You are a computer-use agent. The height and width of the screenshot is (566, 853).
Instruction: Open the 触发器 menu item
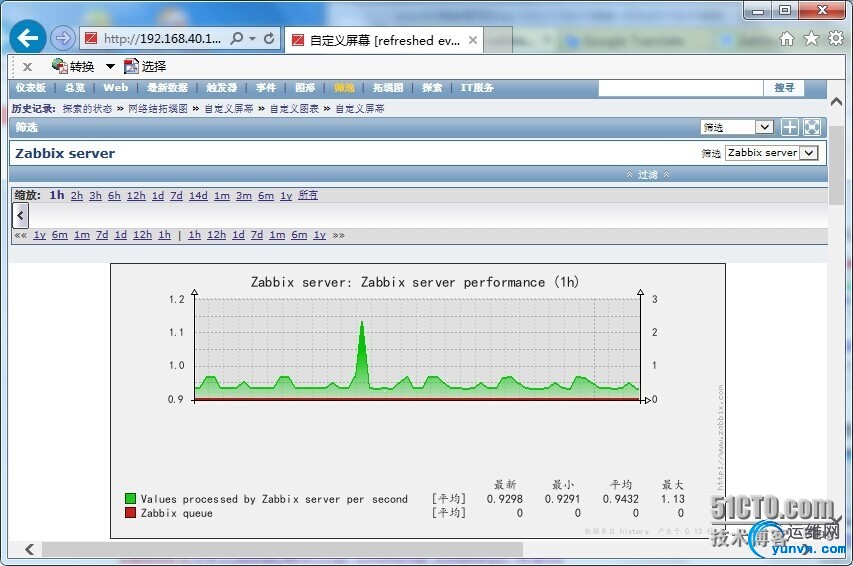pos(221,88)
